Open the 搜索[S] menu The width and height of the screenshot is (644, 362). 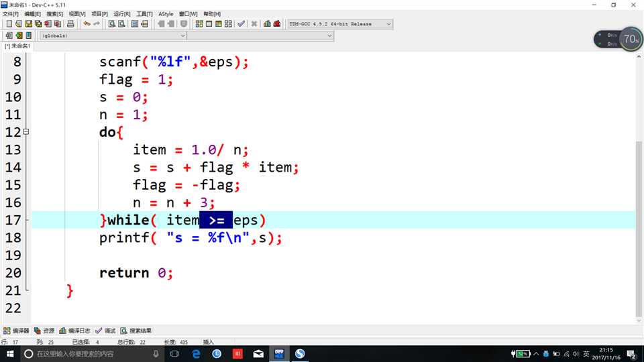[54, 14]
